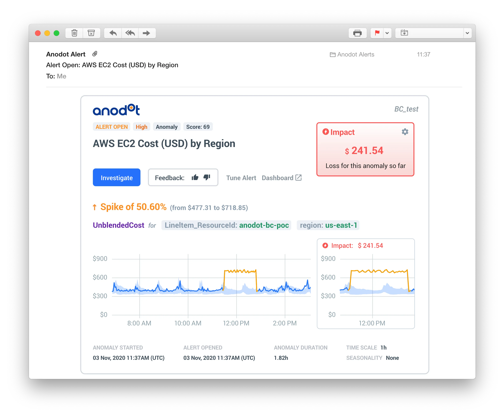The height and width of the screenshot is (420, 504).
Task: Flag this message with red flag
Action: click(377, 33)
